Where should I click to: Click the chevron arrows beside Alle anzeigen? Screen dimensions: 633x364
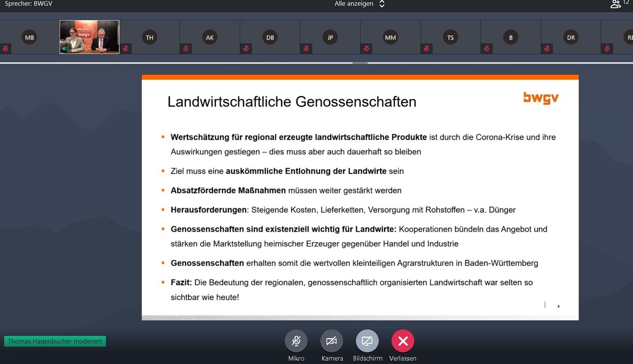[x=382, y=4]
